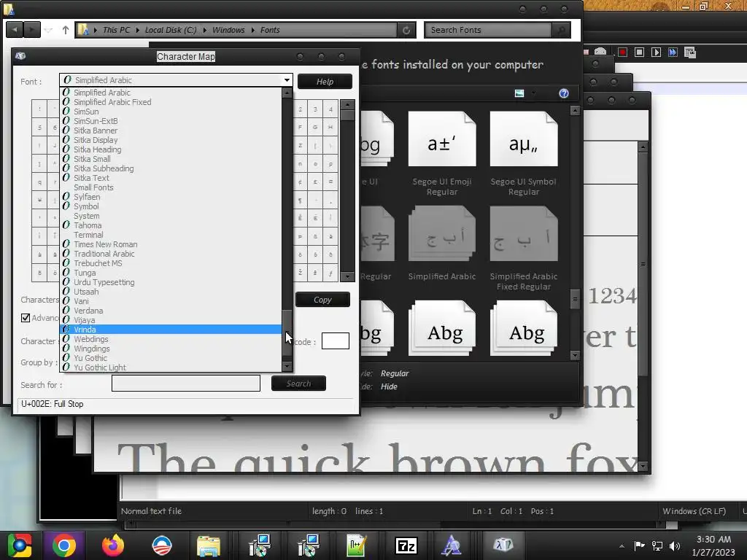
Task: Pick Wingdings in the font list
Action: click(171, 349)
